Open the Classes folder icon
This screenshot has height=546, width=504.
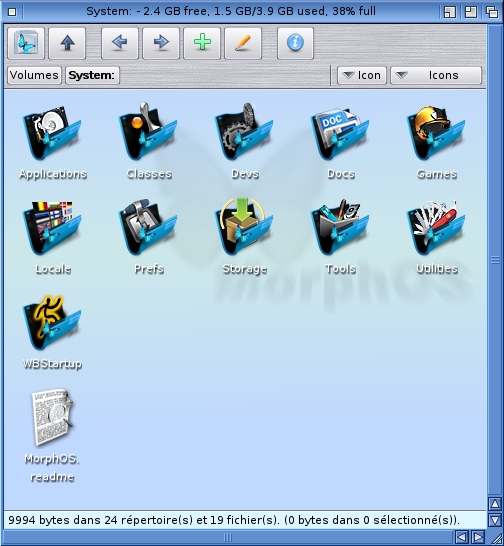click(148, 132)
